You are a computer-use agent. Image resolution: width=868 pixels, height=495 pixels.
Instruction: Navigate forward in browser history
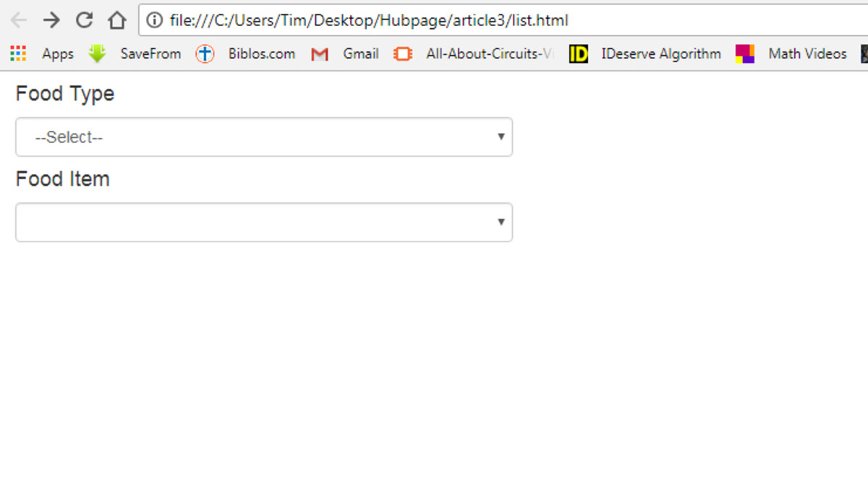(x=50, y=20)
